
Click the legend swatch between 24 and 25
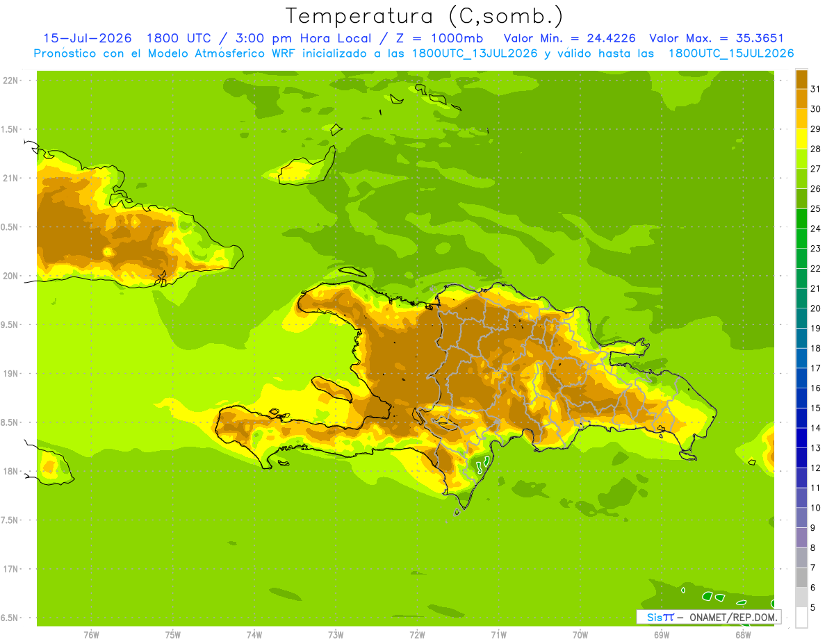[801, 219]
